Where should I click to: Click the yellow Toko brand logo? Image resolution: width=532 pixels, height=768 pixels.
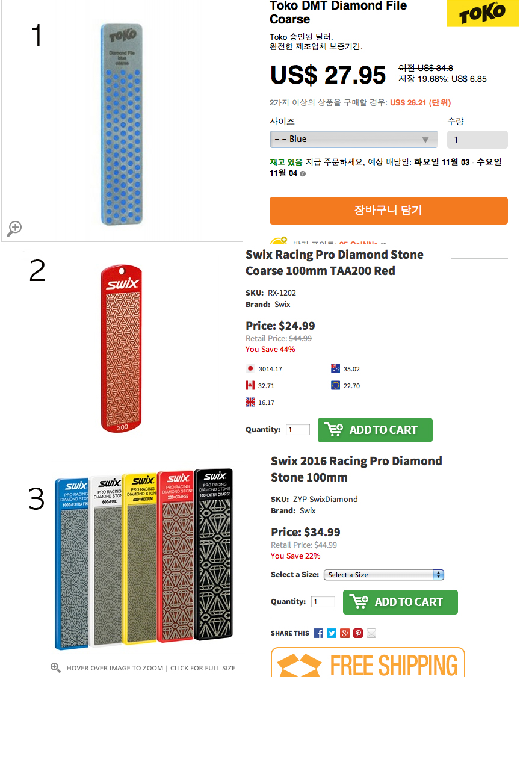pyautogui.click(x=483, y=13)
